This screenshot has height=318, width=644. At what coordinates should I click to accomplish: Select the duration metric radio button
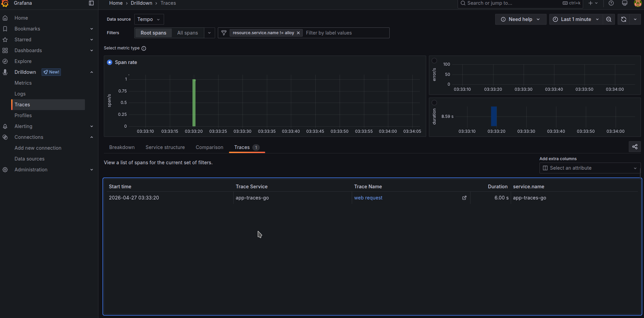tap(434, 103)
